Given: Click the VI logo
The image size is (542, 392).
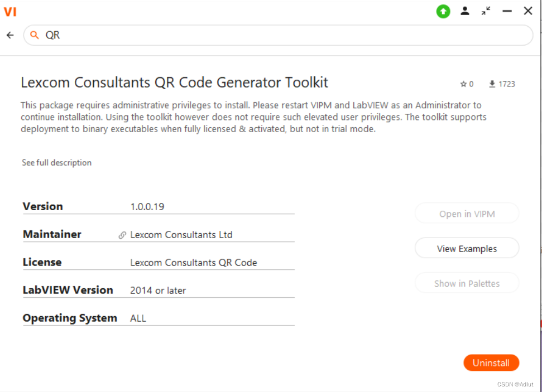Looking at the screenshot, I should click(x=10, y=12).
